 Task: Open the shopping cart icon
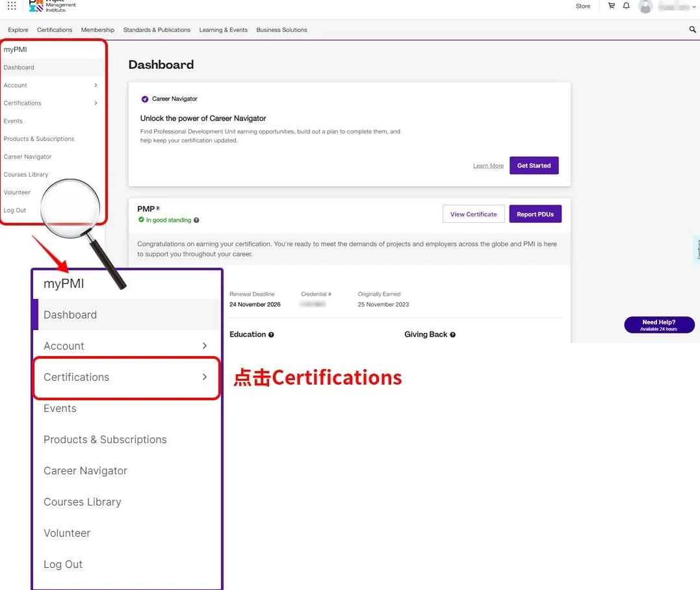pos(611,6)
